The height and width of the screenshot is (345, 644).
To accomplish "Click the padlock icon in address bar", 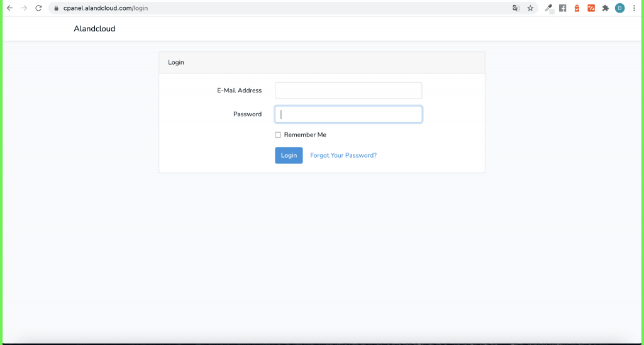I will [x=56, y=8].
